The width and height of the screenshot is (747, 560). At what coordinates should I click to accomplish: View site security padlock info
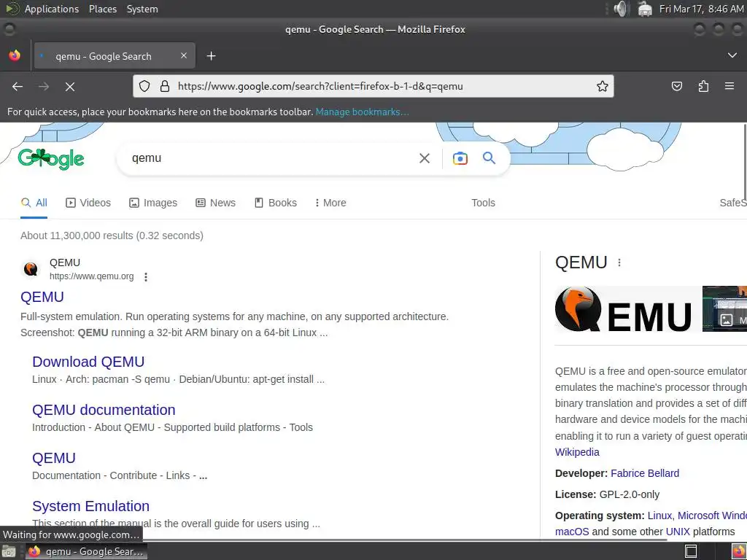click(x=165, y=86)
